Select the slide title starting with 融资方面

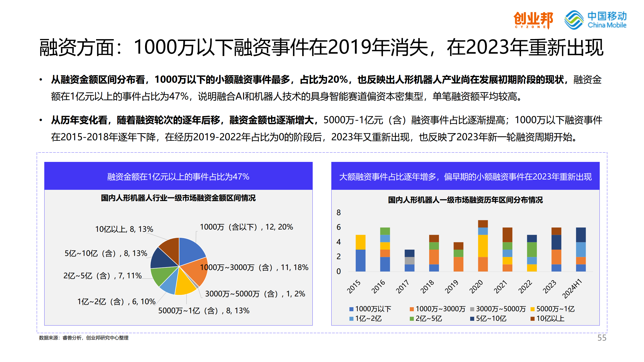(x=321, y=48)
